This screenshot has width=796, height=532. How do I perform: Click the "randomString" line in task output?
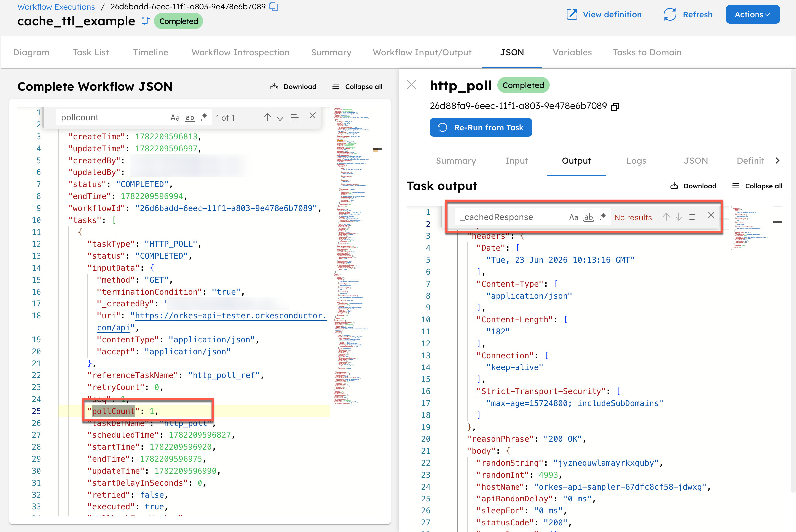coord(569,463)
